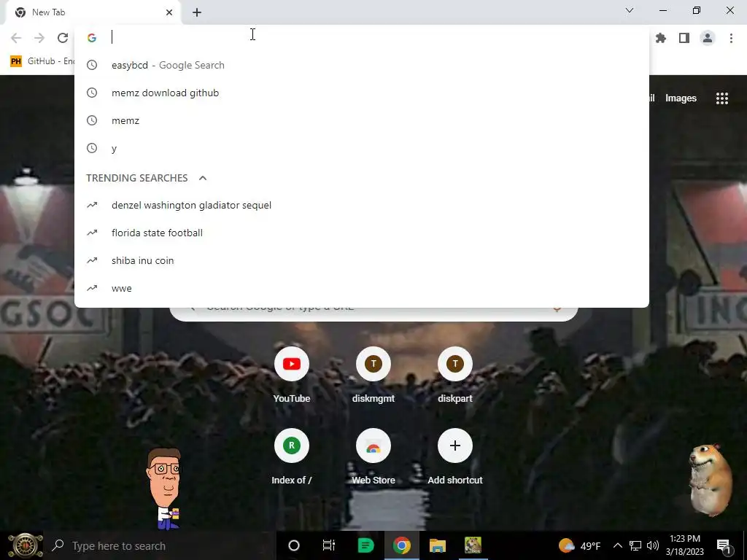Viewport: 747px width, 560px height.
Task: Open the tab search dropdown arrow
Action: tap(630, 10)
